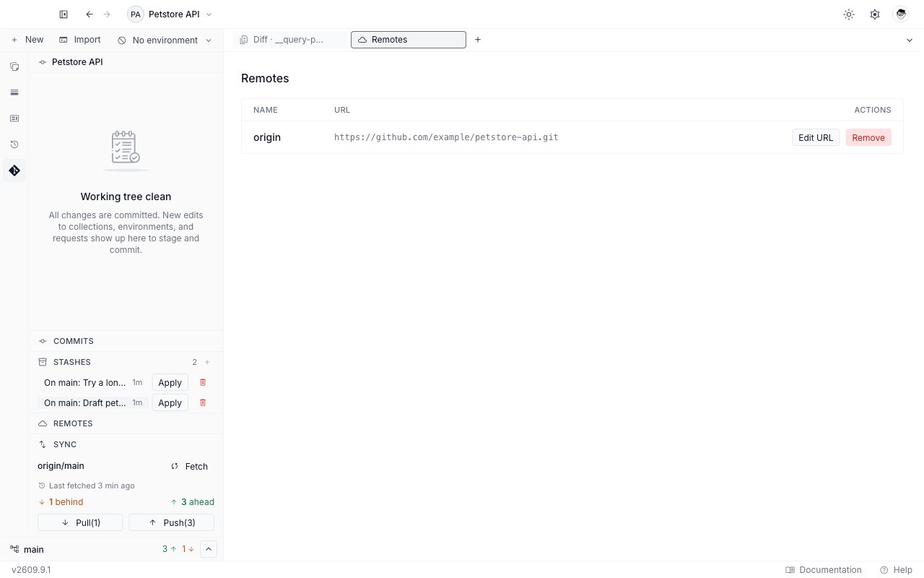Image resolution: width=924 pixels, height=578 pixels.
Task: Select the Remotes tab
Action: pos(409,40)
